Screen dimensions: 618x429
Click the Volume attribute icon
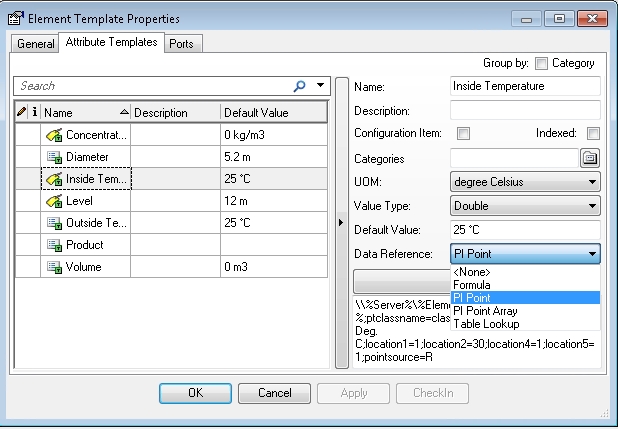(x=54, y=267)
